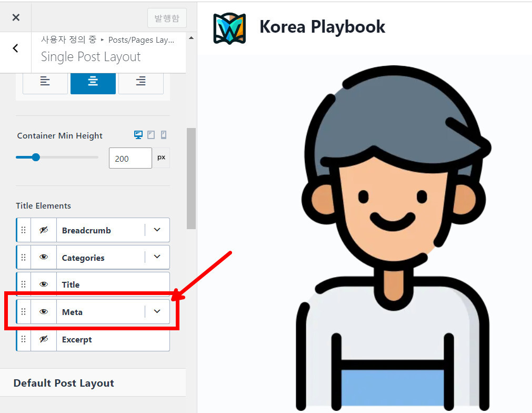Select left alignment icon
This screenshot has height=413, width=532.
coord(45,82)
